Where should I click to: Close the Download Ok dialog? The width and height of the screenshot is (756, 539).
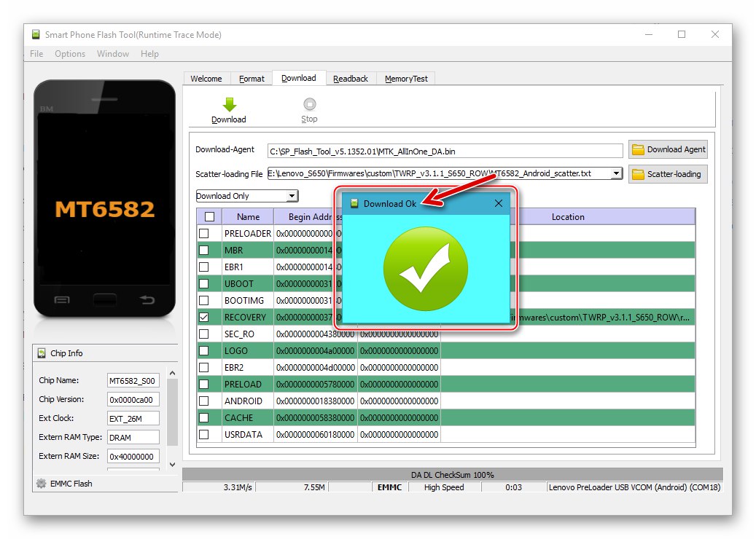point(499,203)
